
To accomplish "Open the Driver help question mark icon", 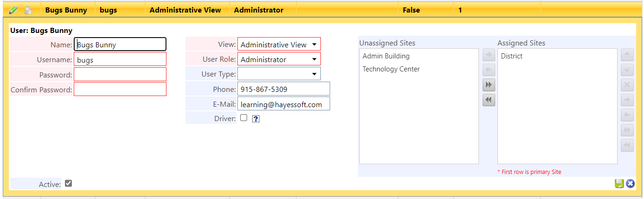I will click(255, 119).
